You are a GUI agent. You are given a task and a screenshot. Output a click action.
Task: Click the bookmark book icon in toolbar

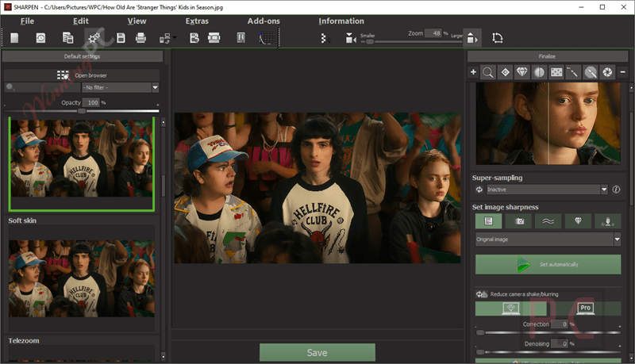[x=241, y=38]
